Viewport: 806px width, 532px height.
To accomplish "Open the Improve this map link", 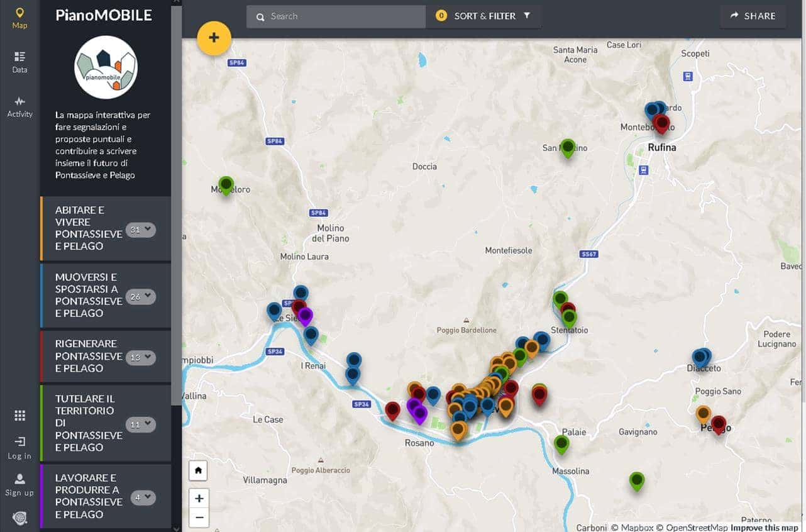I will coord(764,528).
